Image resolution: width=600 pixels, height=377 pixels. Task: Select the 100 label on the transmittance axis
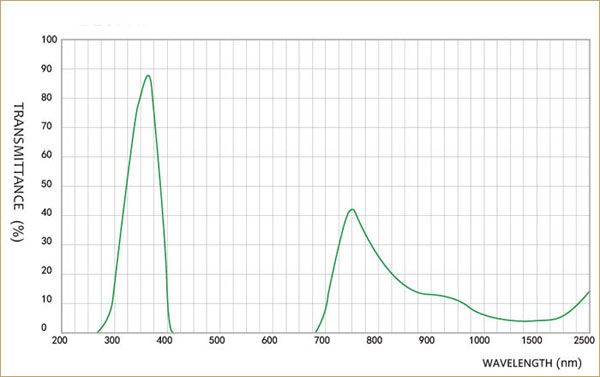[49, 39]
